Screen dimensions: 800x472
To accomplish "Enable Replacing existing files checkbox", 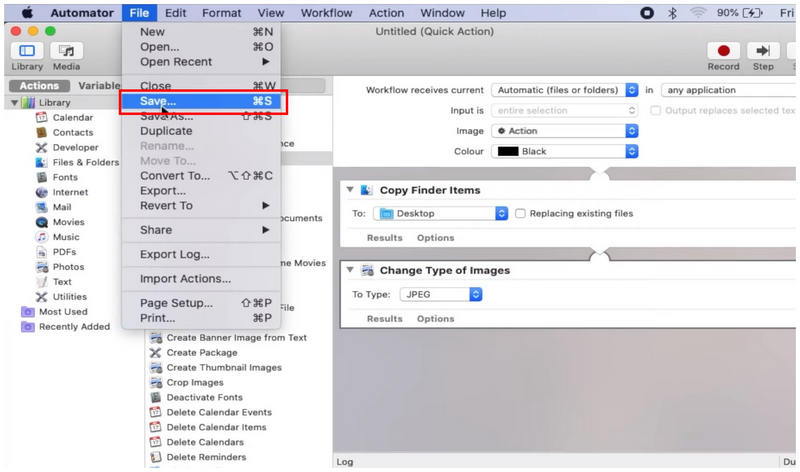I will pos(520,213).
